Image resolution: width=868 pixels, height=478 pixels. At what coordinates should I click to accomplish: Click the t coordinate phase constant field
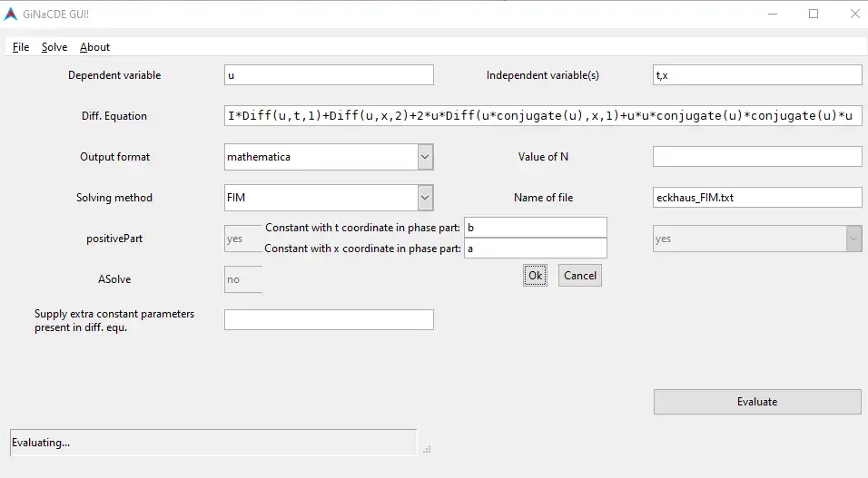pos(535,228)
